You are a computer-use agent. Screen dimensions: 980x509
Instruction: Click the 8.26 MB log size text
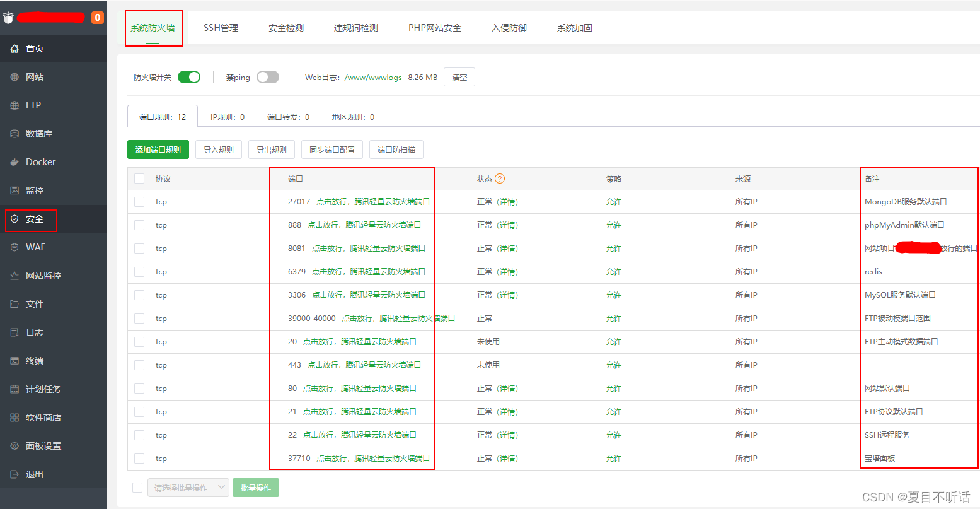click(423, 77)
